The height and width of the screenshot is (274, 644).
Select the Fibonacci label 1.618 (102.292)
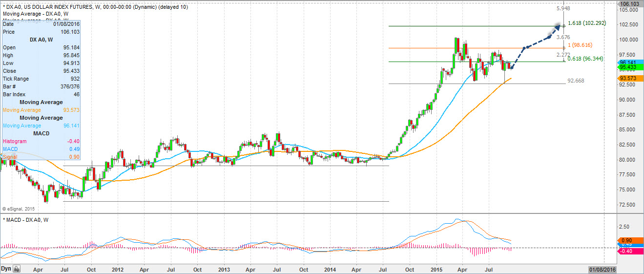click(x=587, y=22)
